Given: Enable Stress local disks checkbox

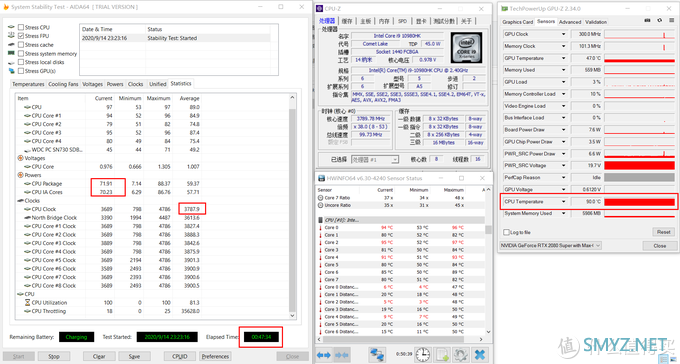Looking at the screenshot, I should click(21, 62).
